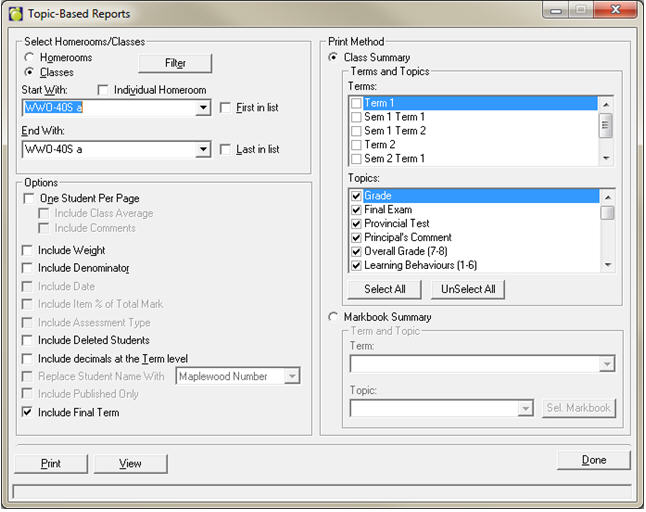Screen dimensions: 646x512
Task: Choose the Markbook Summary print method
Action: 334,317
